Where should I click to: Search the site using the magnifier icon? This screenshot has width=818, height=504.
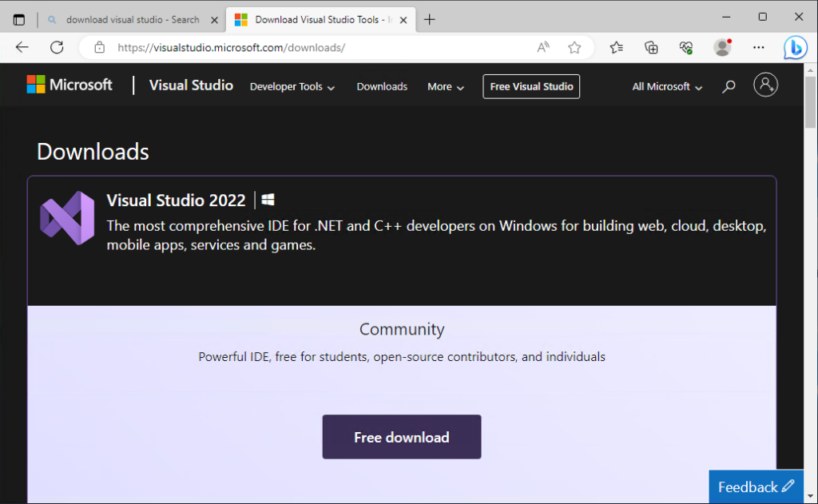click(x=729, y=86)
